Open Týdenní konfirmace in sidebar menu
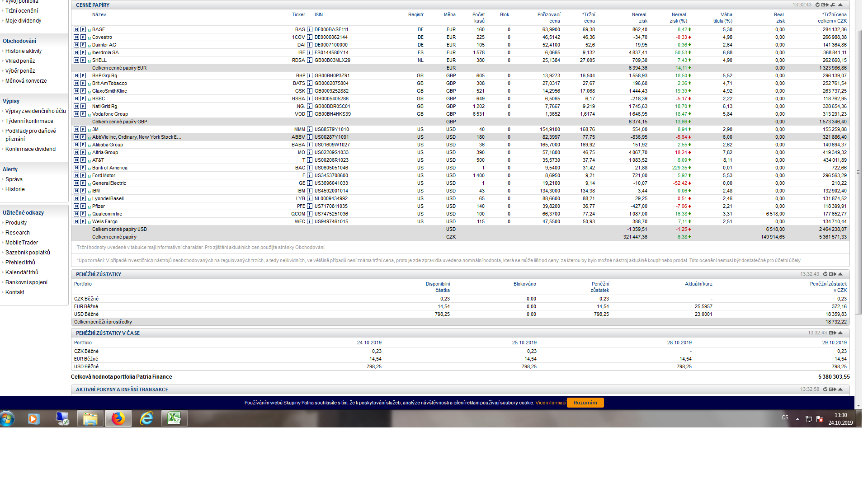 point(29,121)
